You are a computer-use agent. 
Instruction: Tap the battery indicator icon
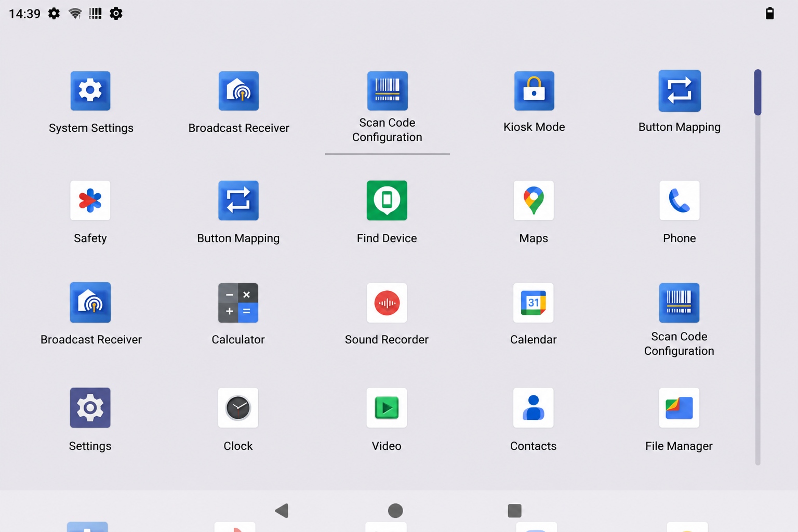770,14
